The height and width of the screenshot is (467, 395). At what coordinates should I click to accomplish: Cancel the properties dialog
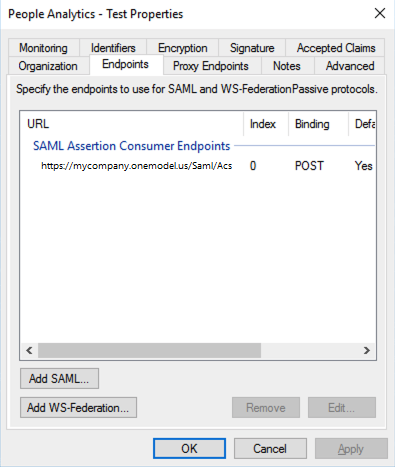click(270, 448)
